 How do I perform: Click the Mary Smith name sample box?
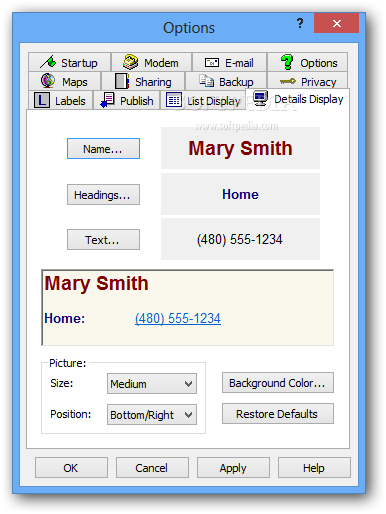tap(240, 148)
